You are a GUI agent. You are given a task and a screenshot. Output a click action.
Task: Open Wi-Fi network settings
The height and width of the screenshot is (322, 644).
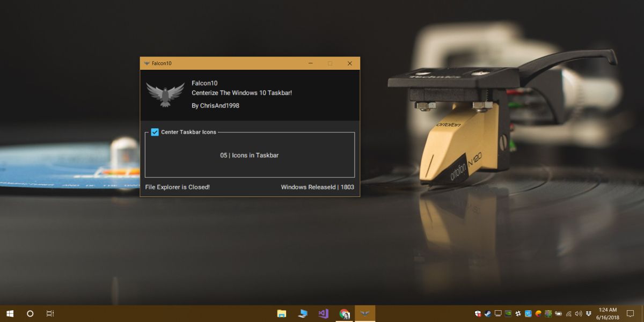click(569, 313)
